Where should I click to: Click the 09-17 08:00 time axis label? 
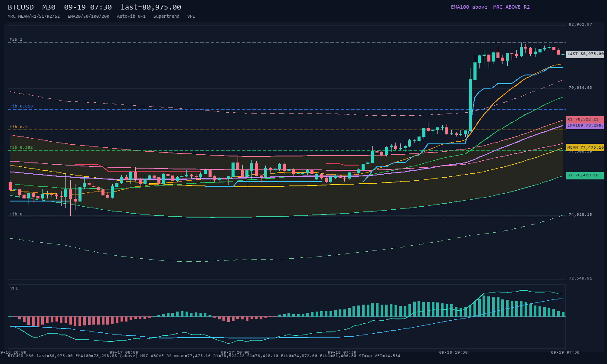click(124, 352)
